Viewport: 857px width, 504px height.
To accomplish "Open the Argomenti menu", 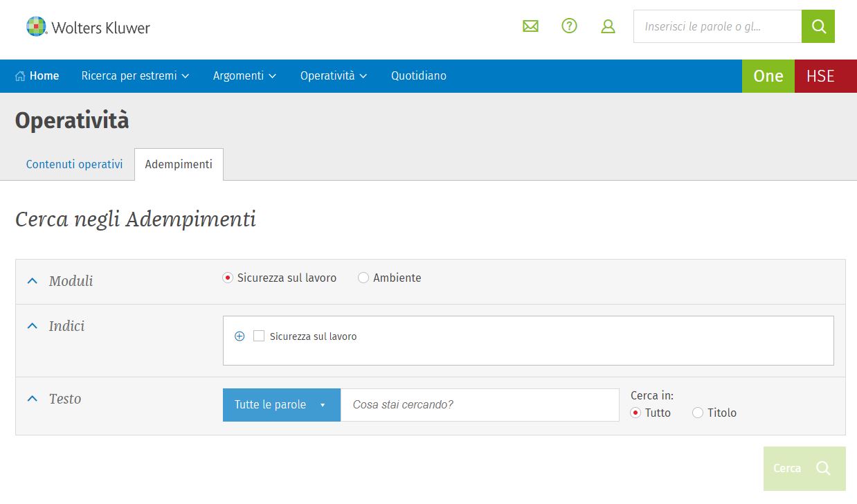I will tap(244, 76).
